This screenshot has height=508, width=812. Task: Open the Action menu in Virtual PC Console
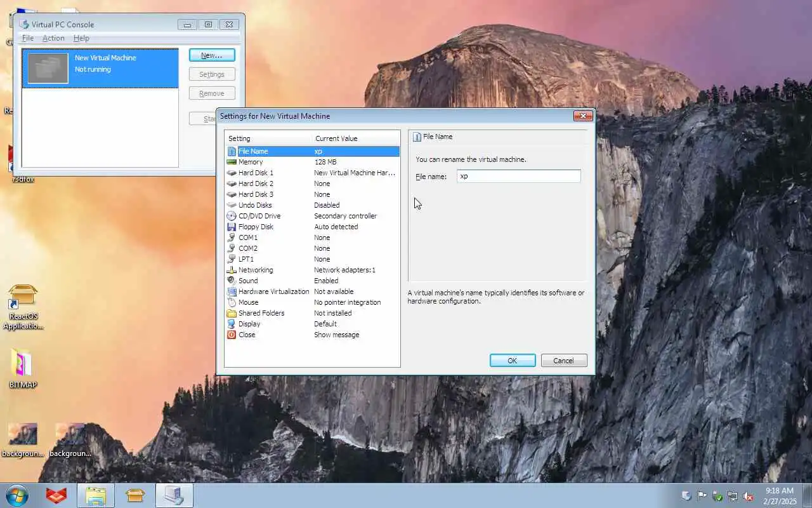coord(53,38)
